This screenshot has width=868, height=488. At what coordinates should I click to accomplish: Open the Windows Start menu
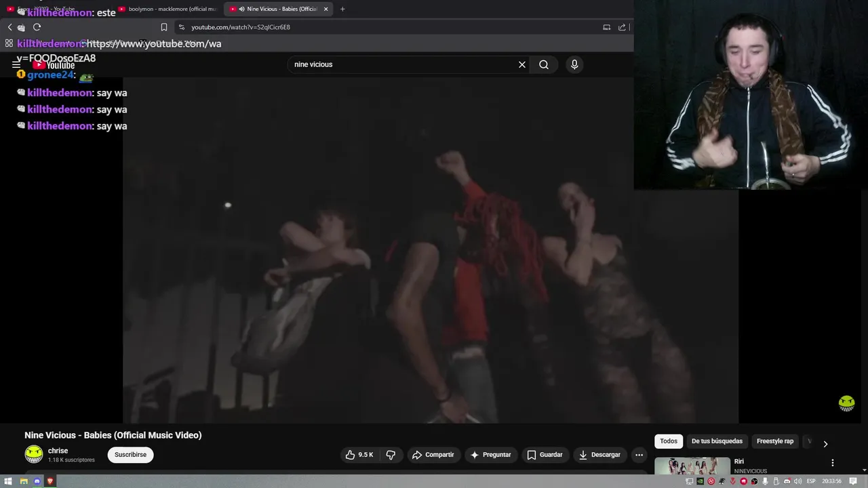coord(8,481)
